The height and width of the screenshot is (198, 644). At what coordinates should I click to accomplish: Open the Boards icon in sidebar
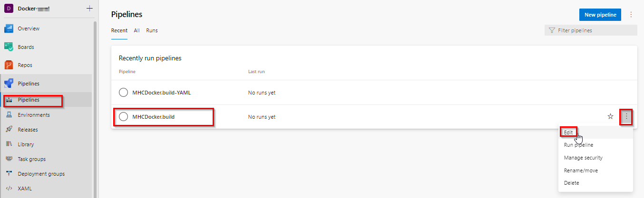[x=9, y=47]
